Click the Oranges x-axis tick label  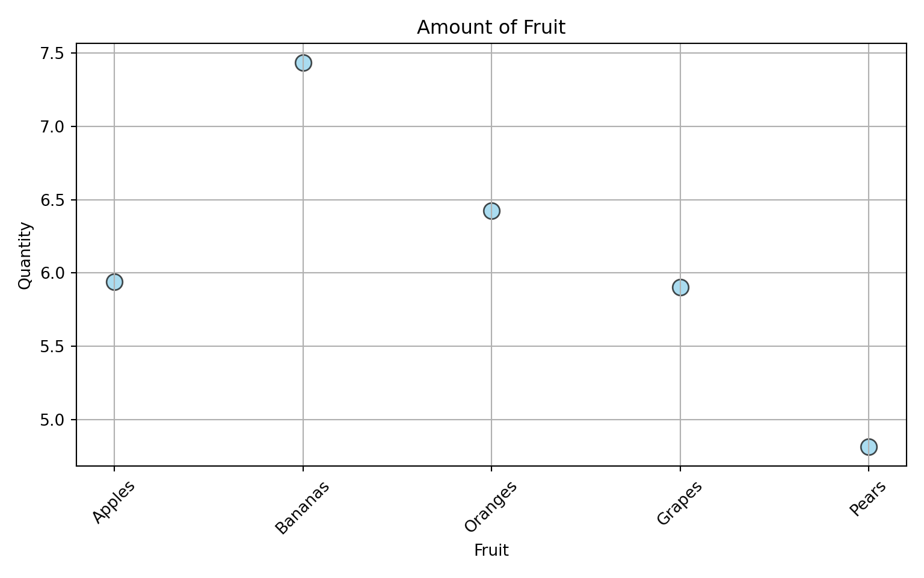click(491, 506)
